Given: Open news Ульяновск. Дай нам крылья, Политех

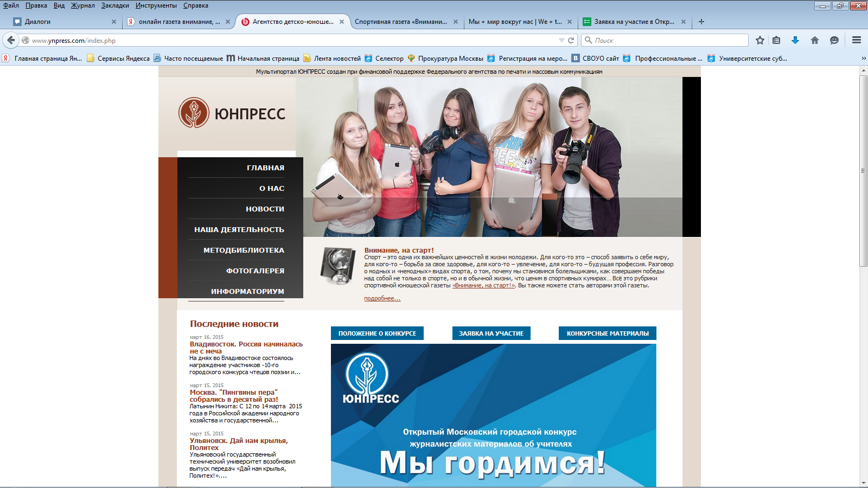Looking at the screenshot, I should click(x=239, y=444).
